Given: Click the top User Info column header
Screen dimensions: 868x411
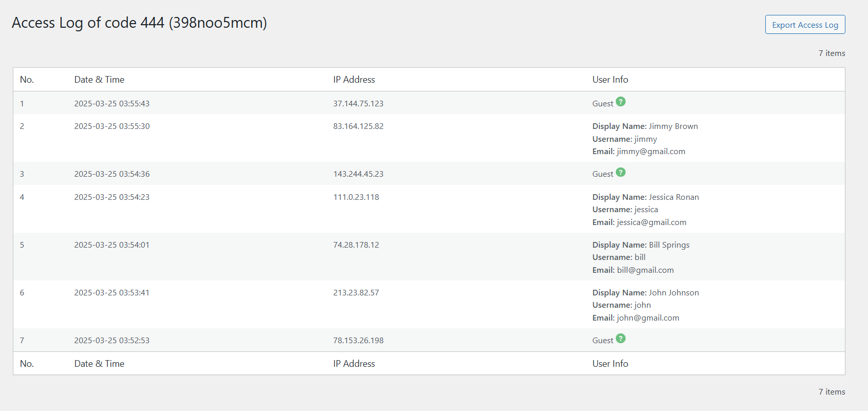Looking at the screenshot, I should (610, 80).
